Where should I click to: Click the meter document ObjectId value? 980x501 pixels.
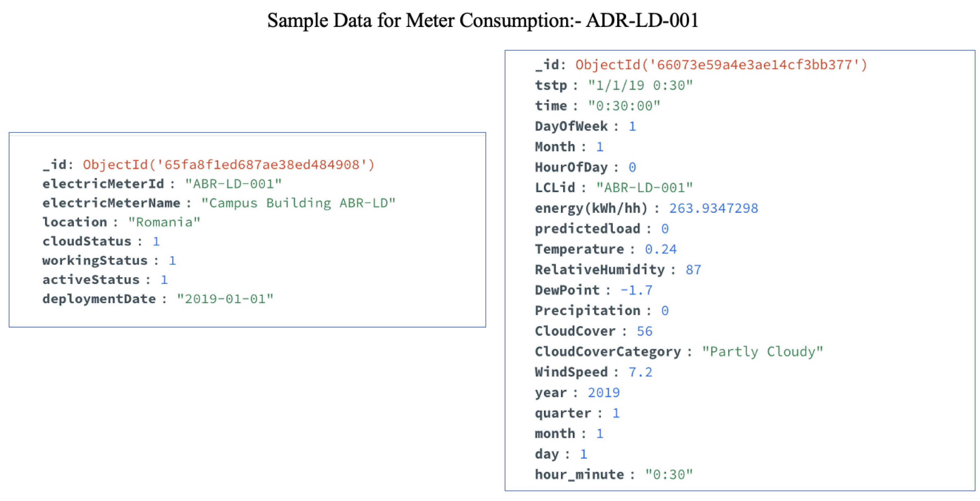point(229,164)
